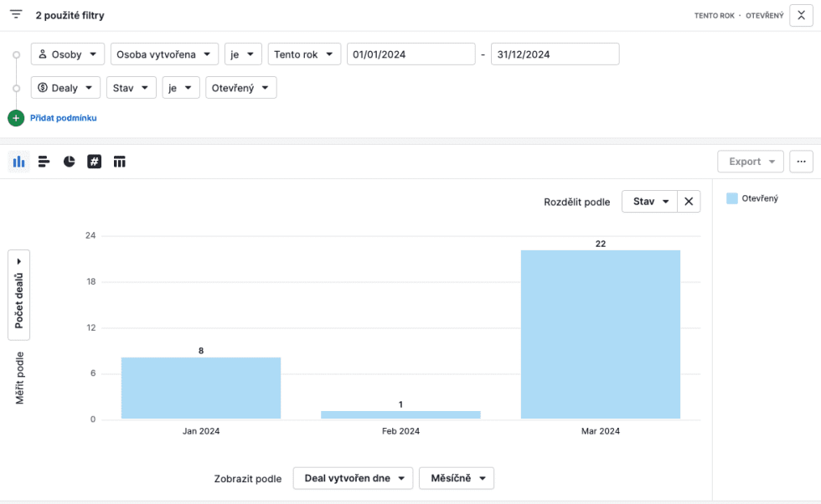Open the Osoby entity dropdown
Viewport: 821px width, 504px height.
[68, 54]
